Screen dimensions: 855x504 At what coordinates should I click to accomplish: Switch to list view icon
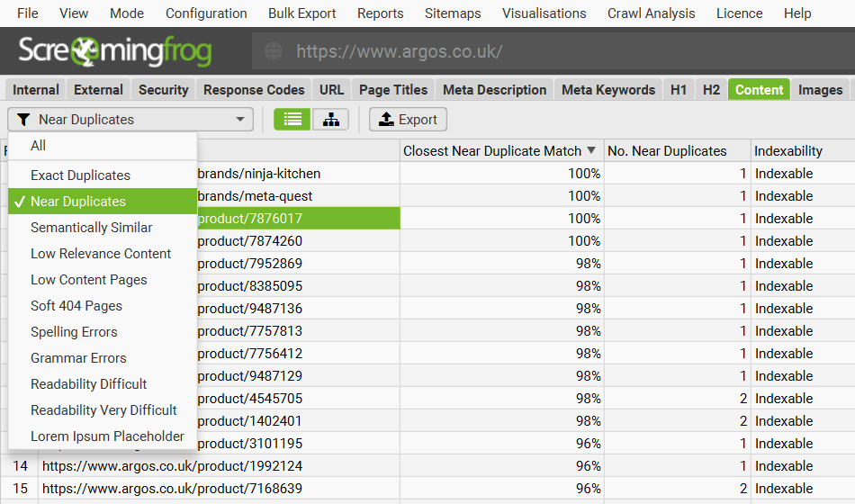(x=292, y=120)
